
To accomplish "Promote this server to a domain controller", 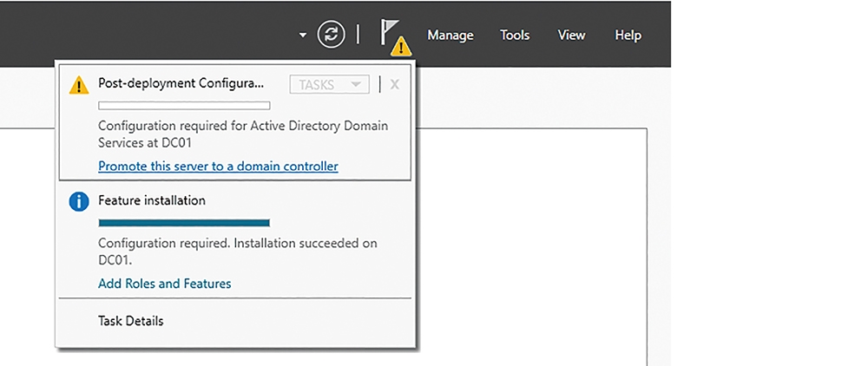I will (x=218, y=166).
